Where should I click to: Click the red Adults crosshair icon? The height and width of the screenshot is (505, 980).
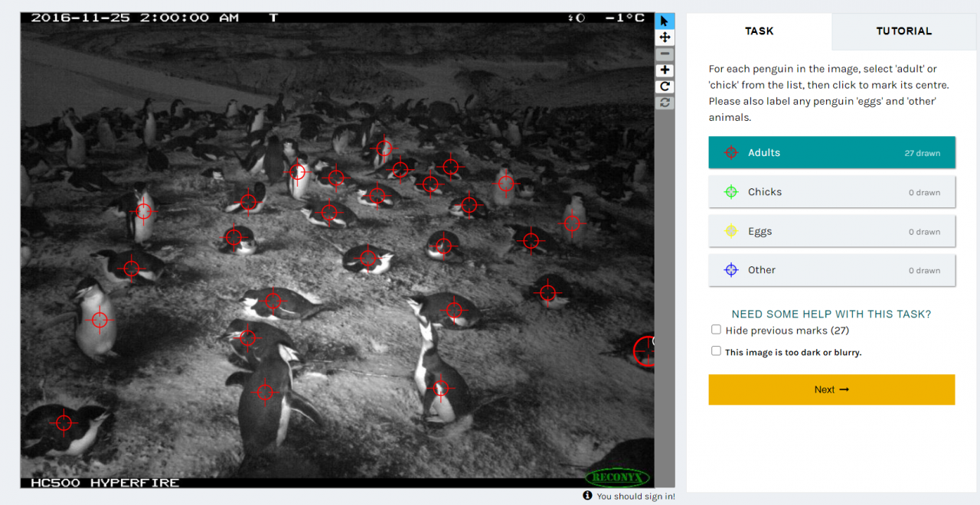731,153
